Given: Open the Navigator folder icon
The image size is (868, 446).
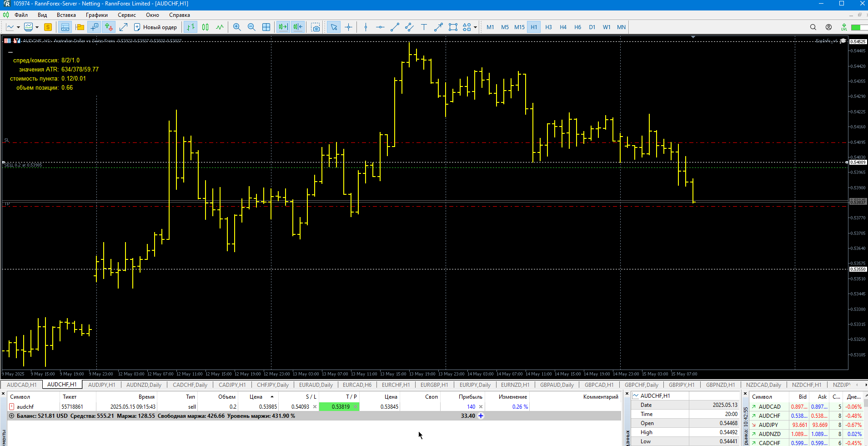Looking at the screenshot, I should [80, 27].
